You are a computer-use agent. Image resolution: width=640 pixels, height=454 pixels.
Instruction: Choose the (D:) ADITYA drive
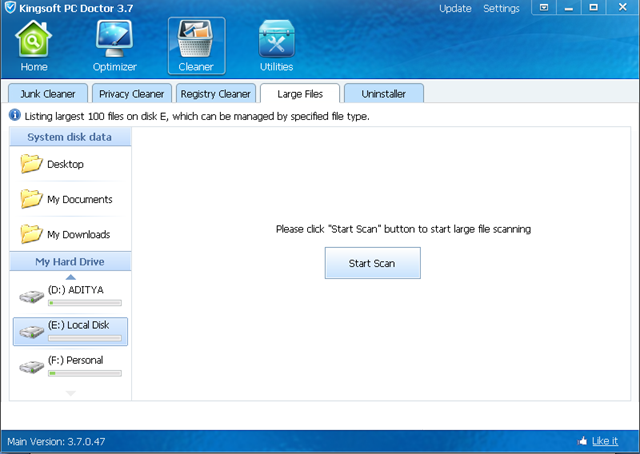pyautogui.click(x=70, y=294)
